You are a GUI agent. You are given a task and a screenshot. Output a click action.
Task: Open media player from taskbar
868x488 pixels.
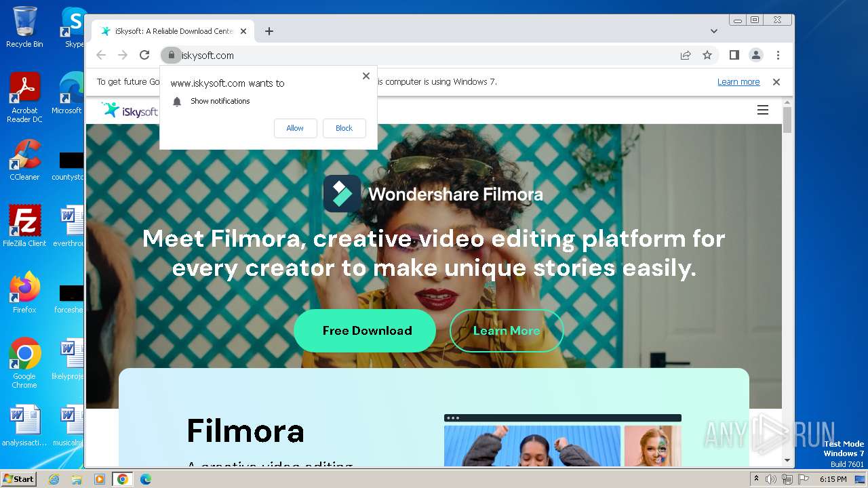(100, 479)
